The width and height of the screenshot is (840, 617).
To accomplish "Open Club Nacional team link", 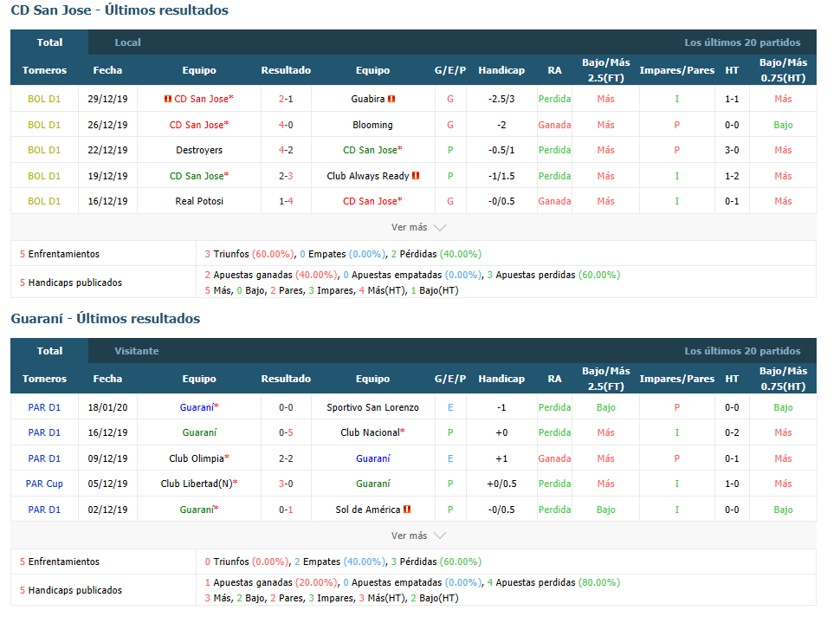I will pyautogui.click(x=372, y=432).
